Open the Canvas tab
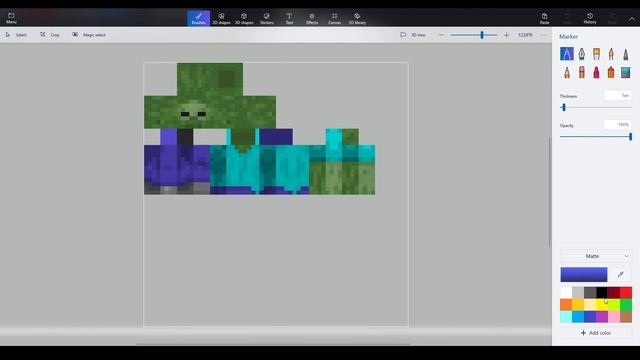The image size is (640, 360). click(334, 18)
